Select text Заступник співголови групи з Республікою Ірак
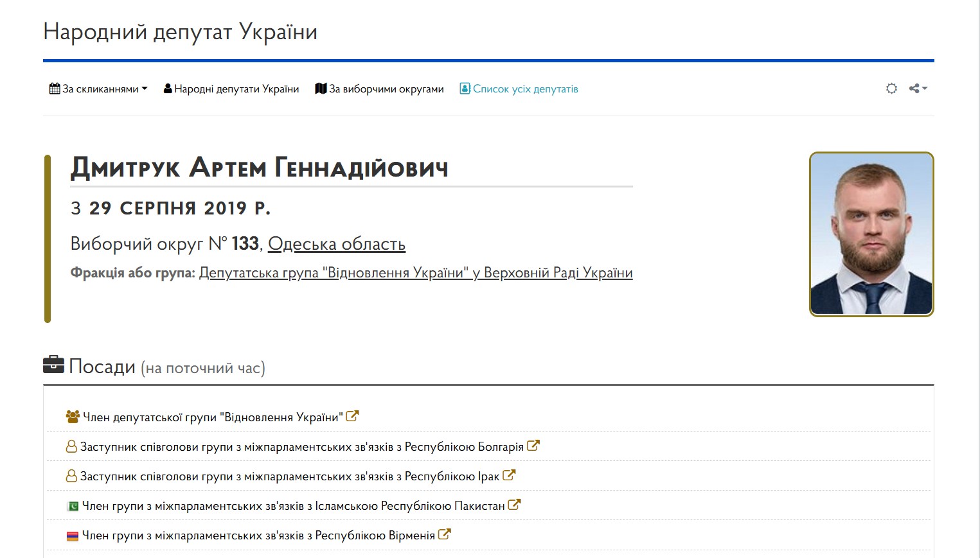Image resolution: width=980 pixels, height=558 pixels. [290, 476]
